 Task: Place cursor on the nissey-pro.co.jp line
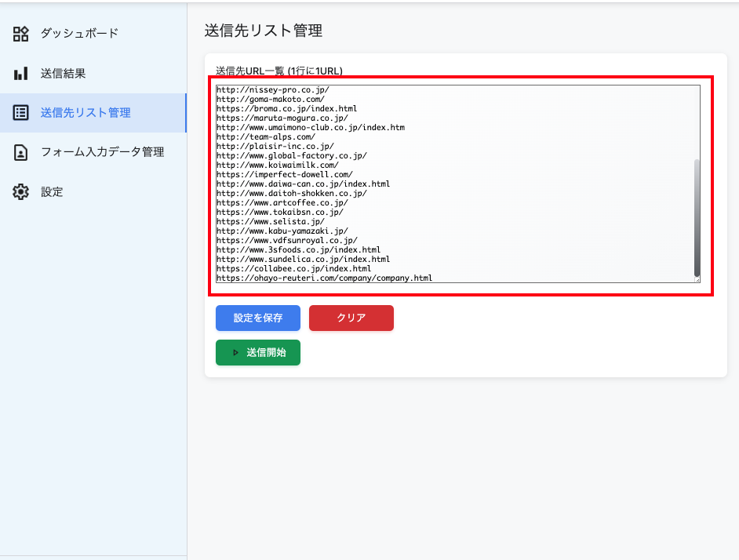tap(273, 90)
